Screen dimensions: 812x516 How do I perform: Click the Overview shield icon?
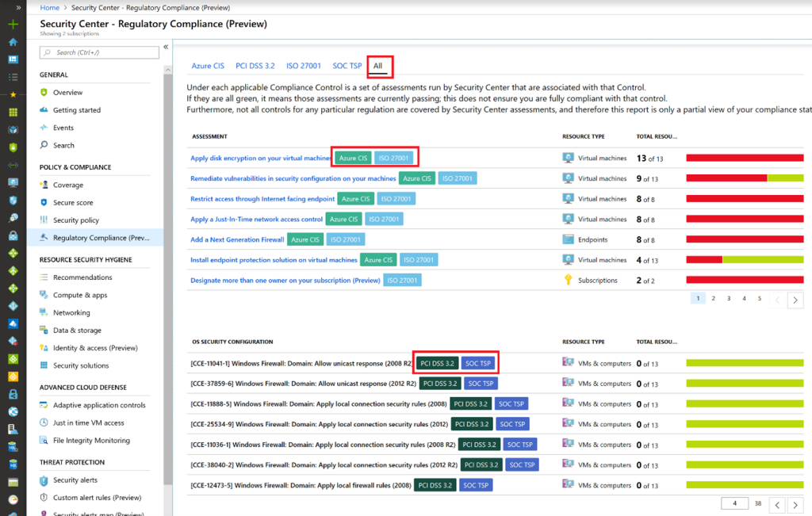point(44,92)
